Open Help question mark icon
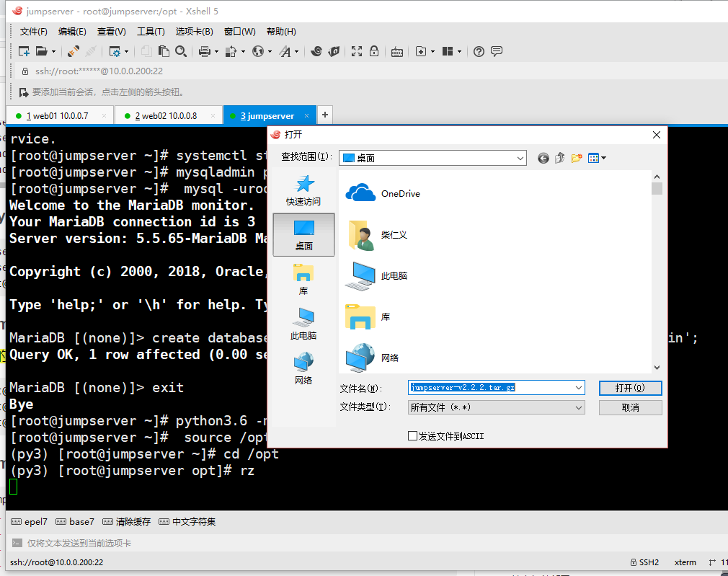This screenshot has width=728, height=576. [x=479, y=51]
